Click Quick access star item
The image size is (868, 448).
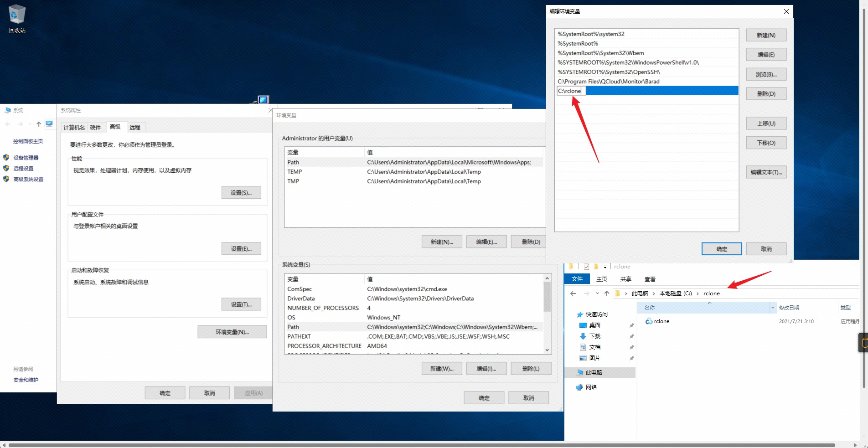(592, 314)
